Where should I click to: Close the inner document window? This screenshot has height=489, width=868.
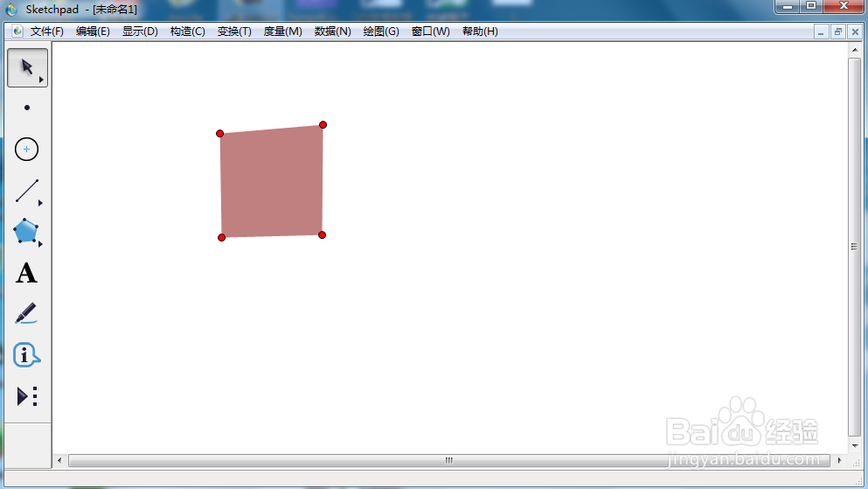point(855,32)
